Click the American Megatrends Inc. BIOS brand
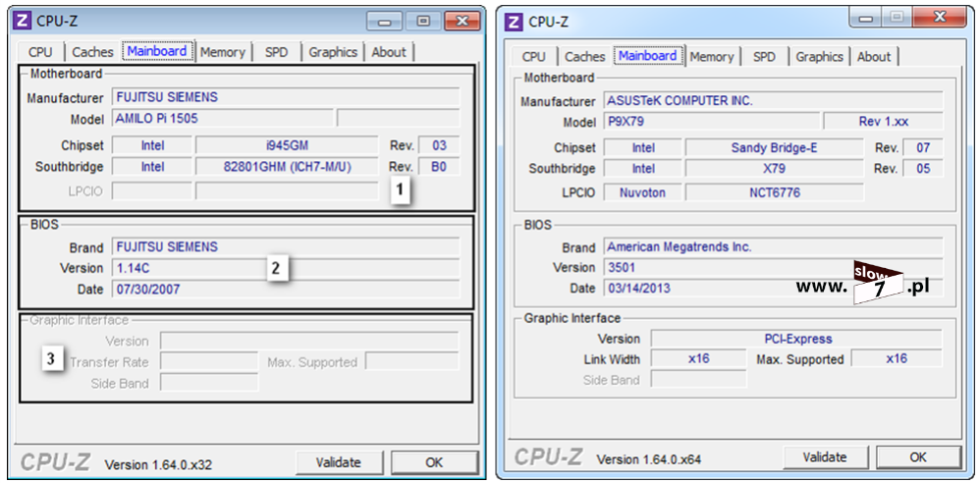The width and height of the screenshot is (980, 483). (x=774, y=246)
